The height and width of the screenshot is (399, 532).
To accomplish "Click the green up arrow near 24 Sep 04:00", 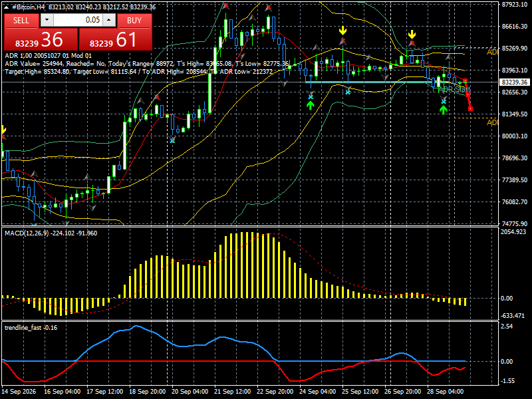I will pos(311,106).
